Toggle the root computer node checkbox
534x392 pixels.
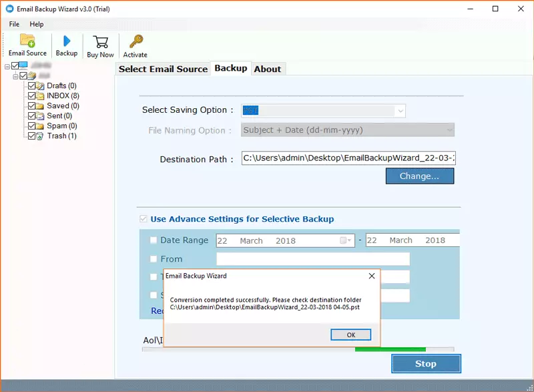coord(15,65)
